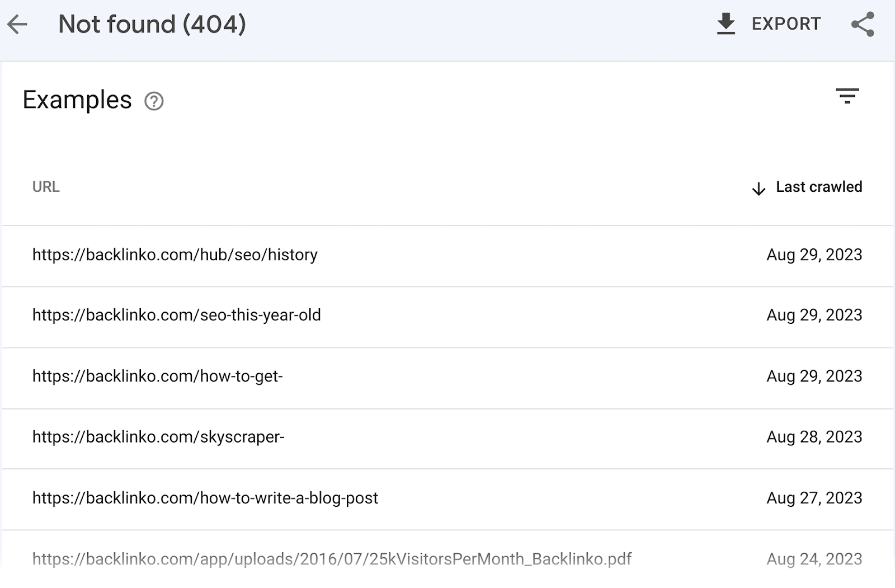The image size is (895, 588).
Task: Select the 25kVisitorsPerMonth_Backlinko.pdf URL row
Action: point(332,559)
